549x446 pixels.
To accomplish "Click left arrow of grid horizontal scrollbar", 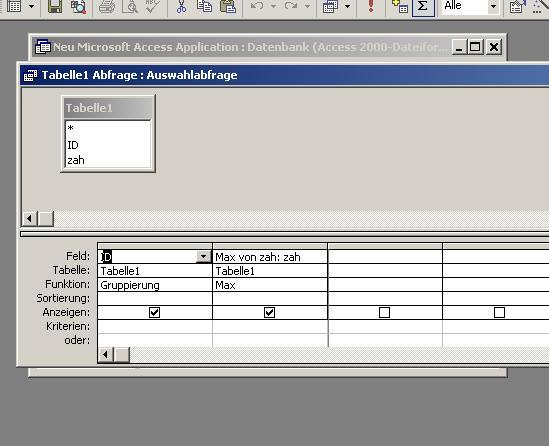I will 105,355.
